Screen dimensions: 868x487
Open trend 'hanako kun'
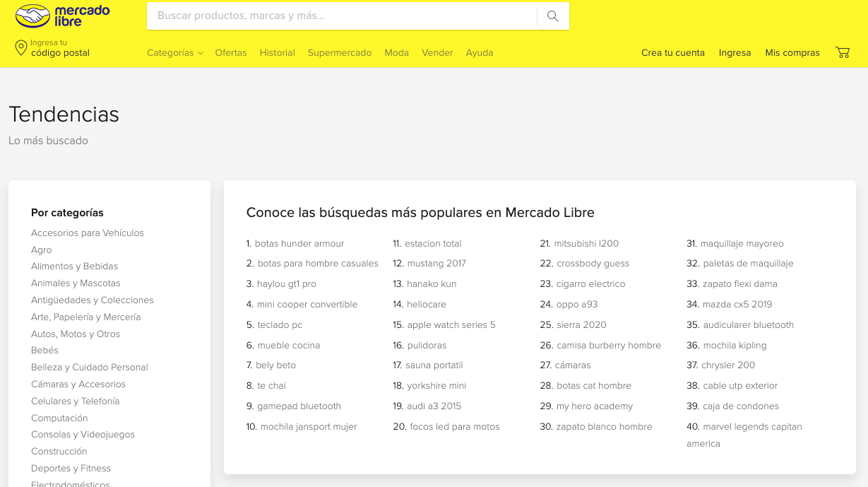432,284
